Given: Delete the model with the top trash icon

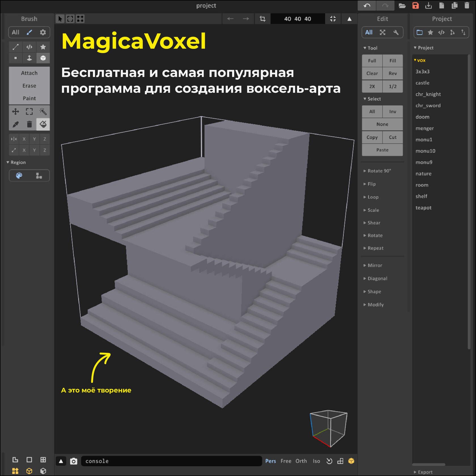Looking at the screenshot, I should click(467, 6).
